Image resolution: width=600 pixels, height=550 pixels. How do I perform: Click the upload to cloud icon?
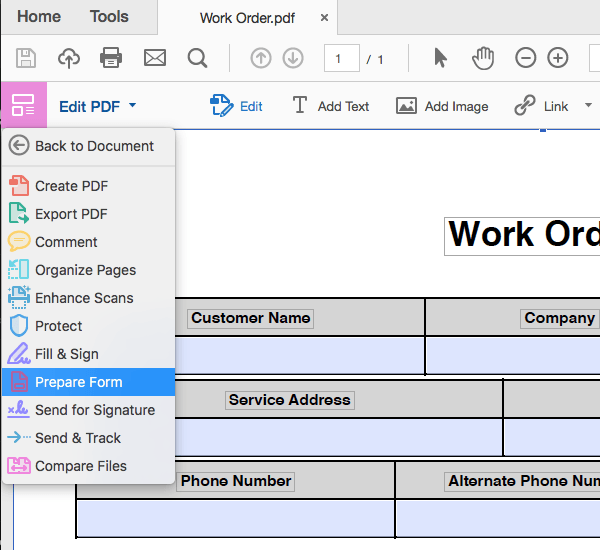(x=69, y=58)
